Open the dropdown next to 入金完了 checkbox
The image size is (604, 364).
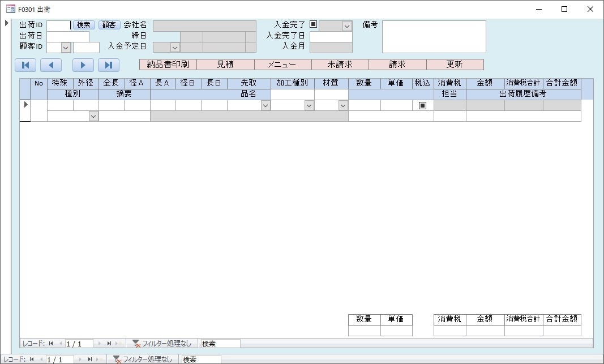pyautogui.click(x=347, y=26)
